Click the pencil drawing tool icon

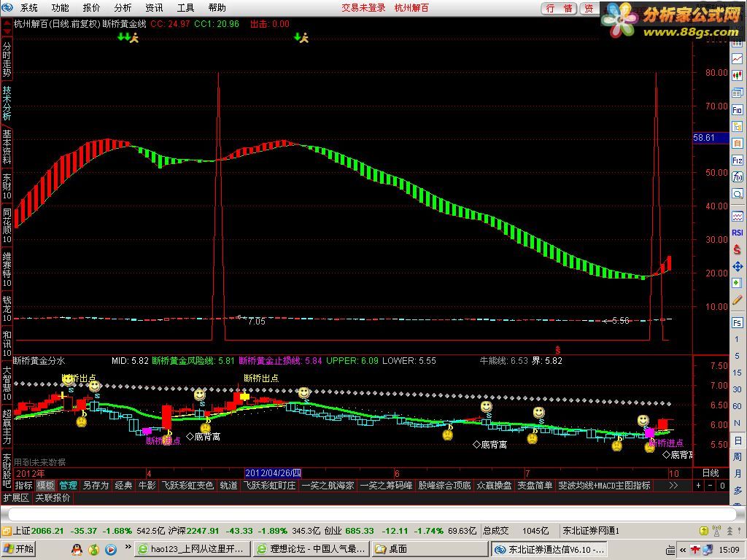pyautogui.click(x=737, y=300)
